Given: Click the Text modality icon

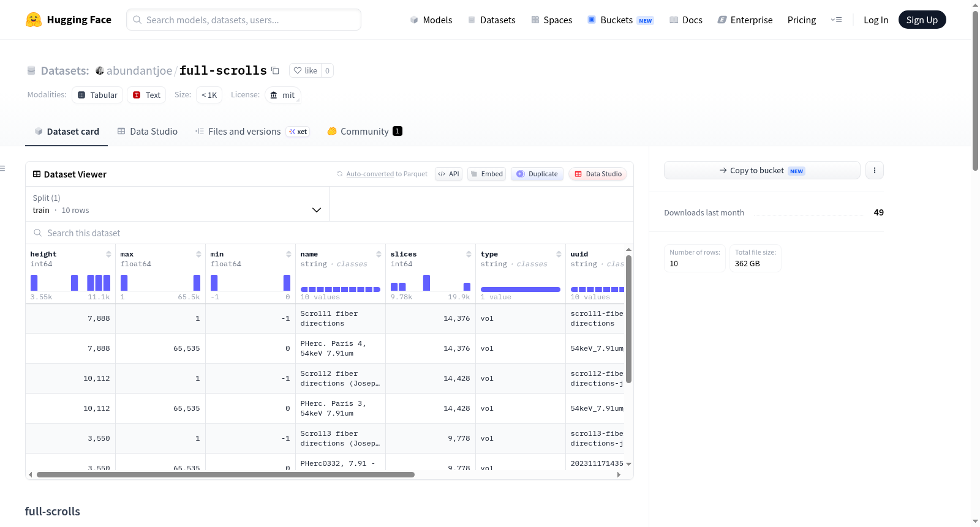Looking at the screenshot, I should [137, 95].
